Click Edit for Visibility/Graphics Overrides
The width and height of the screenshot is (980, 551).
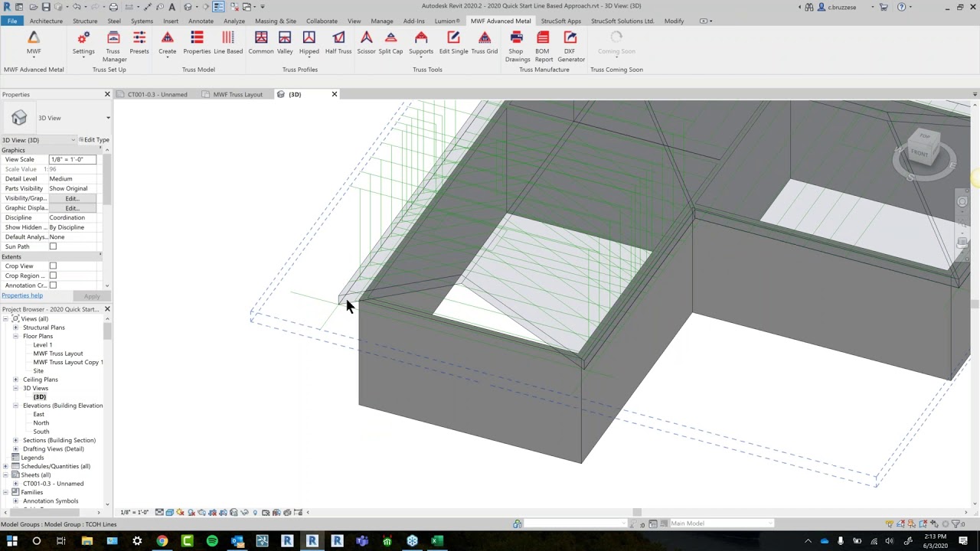(x=72, y=198)
